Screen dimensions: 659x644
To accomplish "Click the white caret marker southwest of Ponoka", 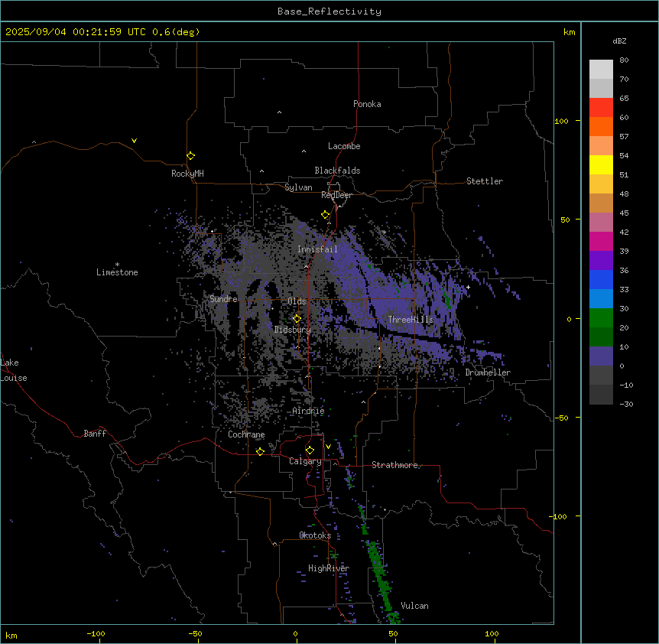I will pyautogui.click(x=280, y=112).
